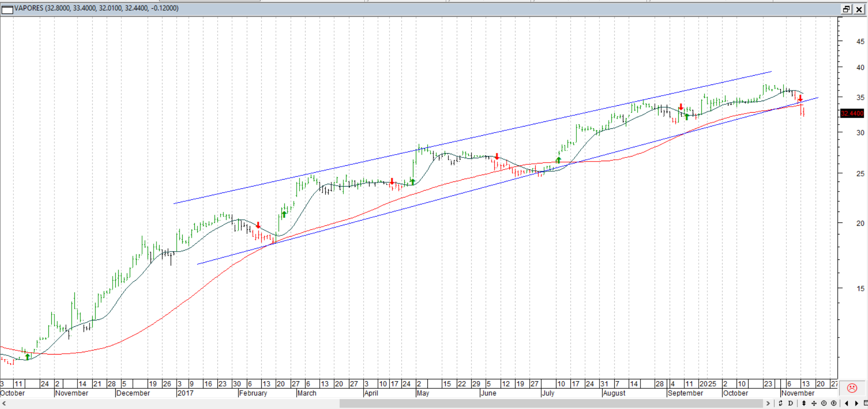Image resolution: width=868 pixels, height=409 pixels.
Task: Open the chart window system menu icon
Action: (7, 9)
